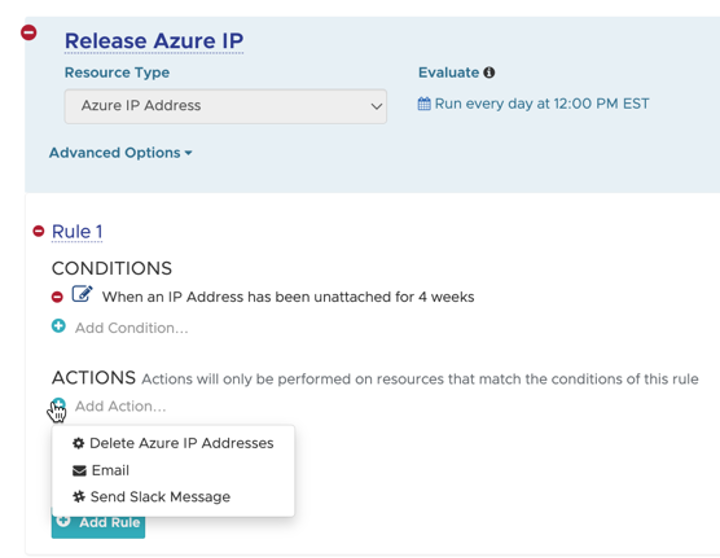Click the ACTIONS heading

[94, 378]
